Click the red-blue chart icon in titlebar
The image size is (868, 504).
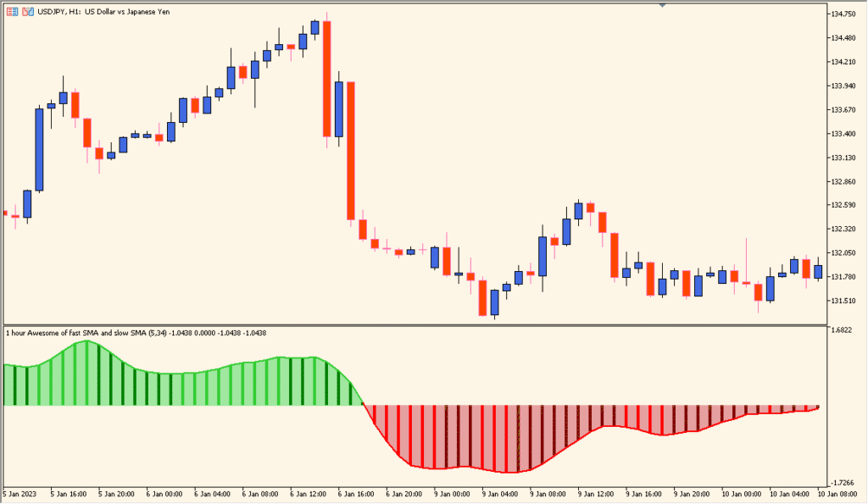click(27, 11)
